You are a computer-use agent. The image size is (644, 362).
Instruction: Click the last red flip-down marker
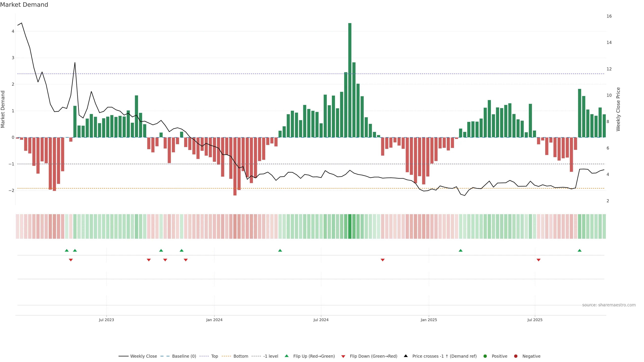pos(539,260)
